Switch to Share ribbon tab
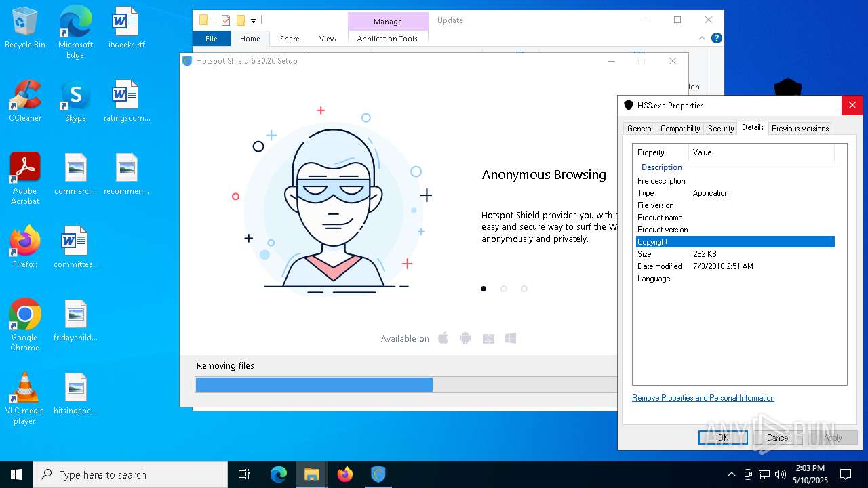The width and height of the screenshot is (868, 488). pos(290,39)
